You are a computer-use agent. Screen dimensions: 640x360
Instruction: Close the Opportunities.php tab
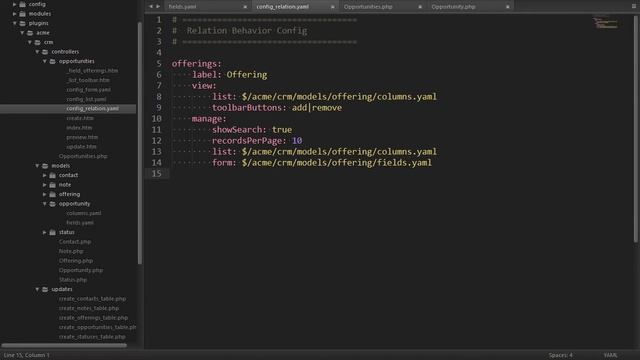pyautogui.click(x=420, y=7)
